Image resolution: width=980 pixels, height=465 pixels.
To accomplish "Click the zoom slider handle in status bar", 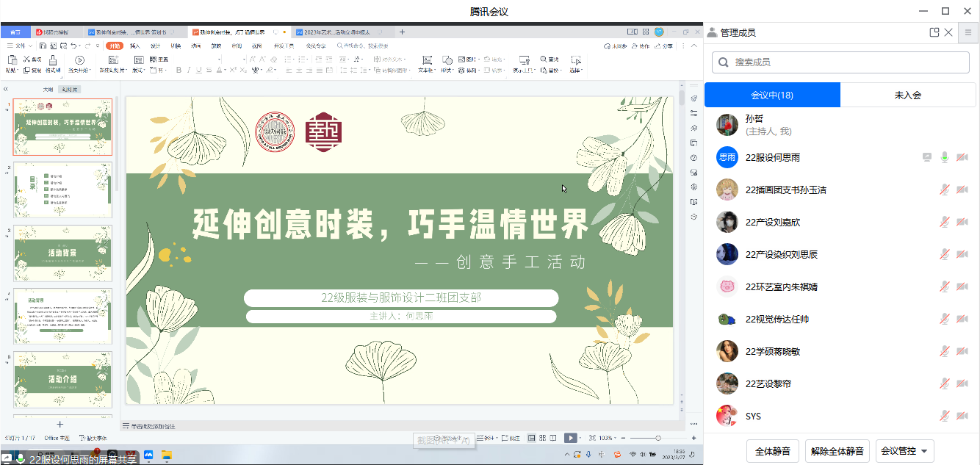I will [x=658, y=438].
